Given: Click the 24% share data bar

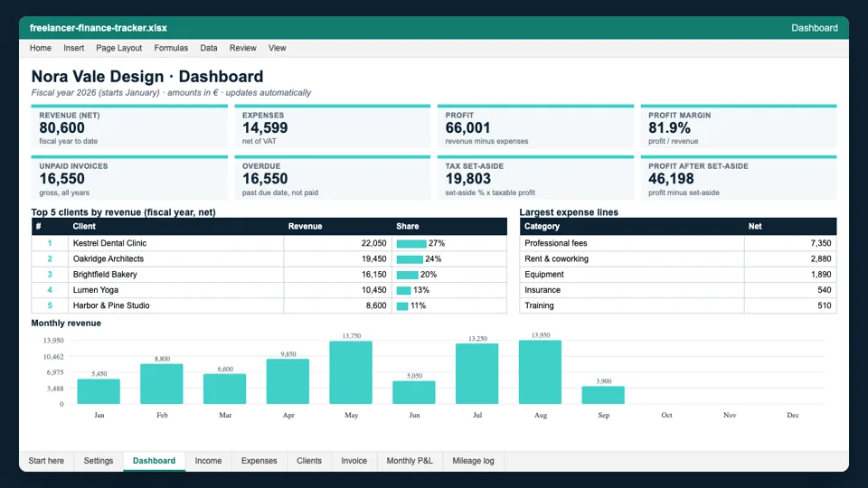Looking at the screenshot, I should point(410,259).
